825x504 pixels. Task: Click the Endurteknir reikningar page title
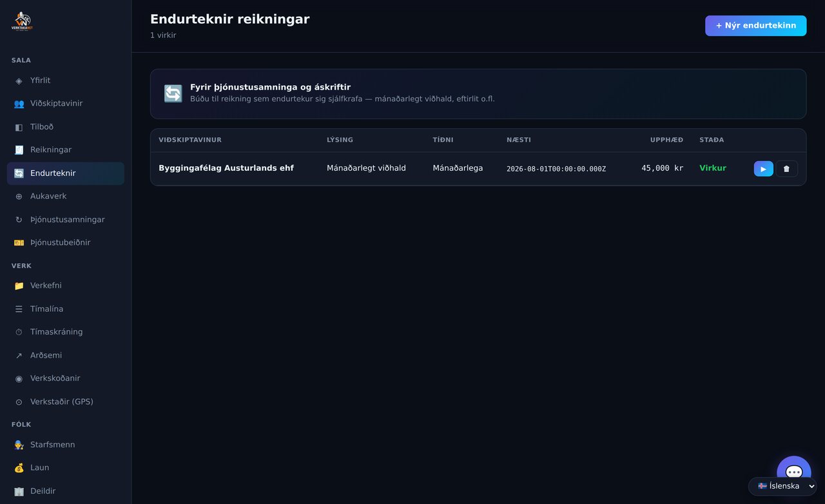coord(229,19)
